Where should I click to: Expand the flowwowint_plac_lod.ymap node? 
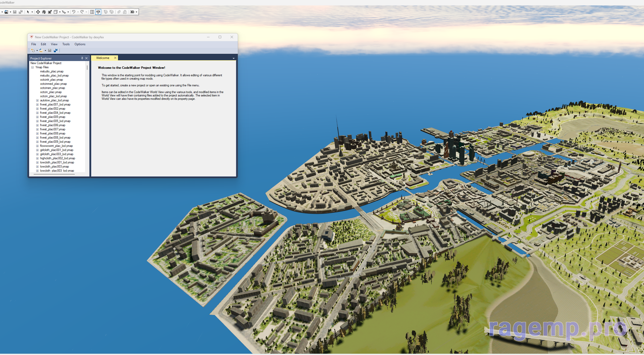(x=37, y=146)
